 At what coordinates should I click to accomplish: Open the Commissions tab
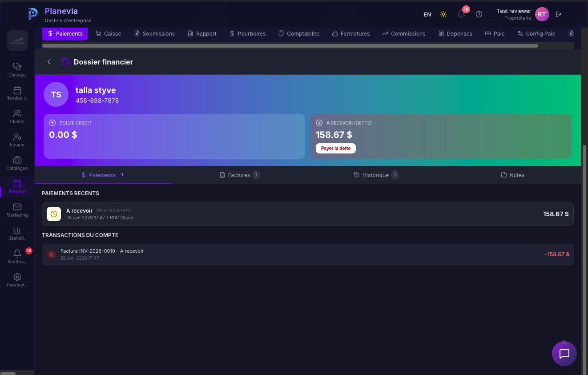point(404,33)
